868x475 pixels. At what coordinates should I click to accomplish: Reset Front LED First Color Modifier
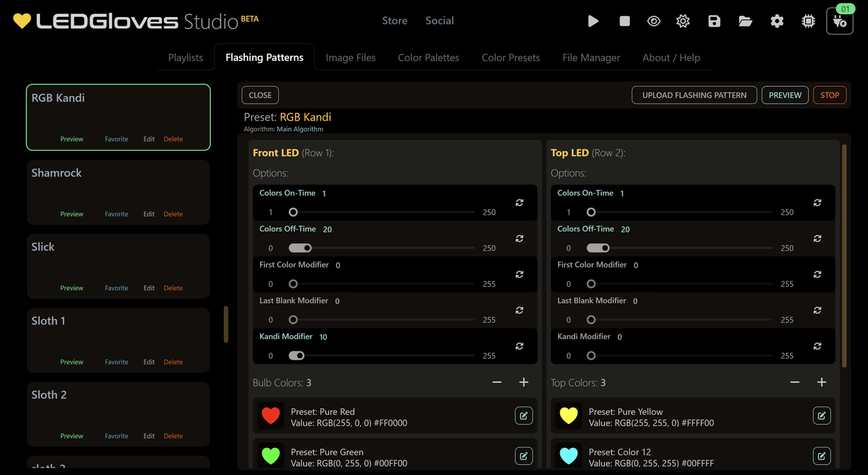pos(519,274)
